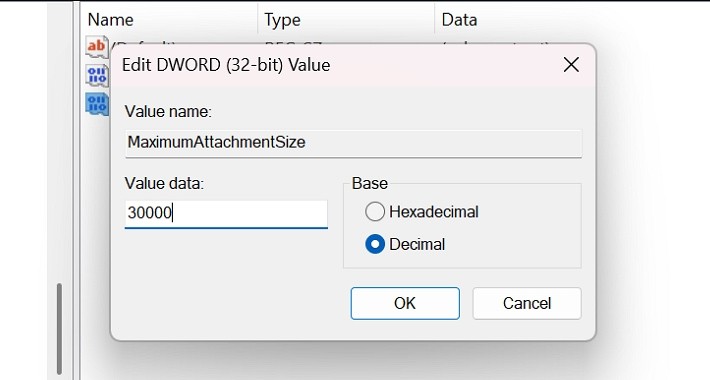This screenshot has width=710, height=380.
Task: Click the Cancel button
Action: pos(527,303)
